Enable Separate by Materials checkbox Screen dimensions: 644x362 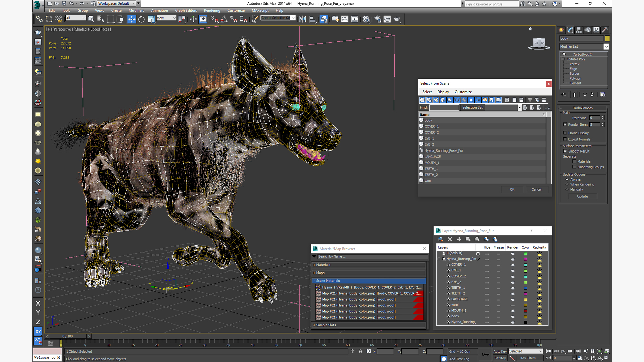(x=574, y=162)
